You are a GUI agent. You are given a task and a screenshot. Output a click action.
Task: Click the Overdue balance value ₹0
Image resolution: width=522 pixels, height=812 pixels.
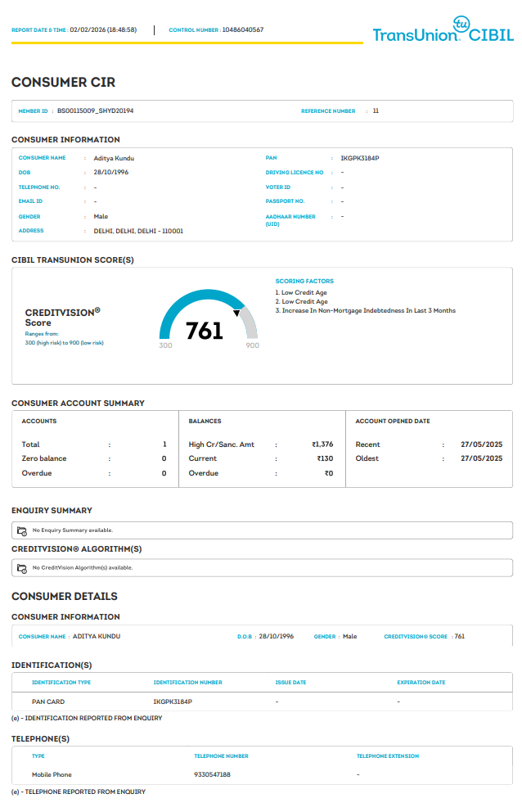click(329, 473)
